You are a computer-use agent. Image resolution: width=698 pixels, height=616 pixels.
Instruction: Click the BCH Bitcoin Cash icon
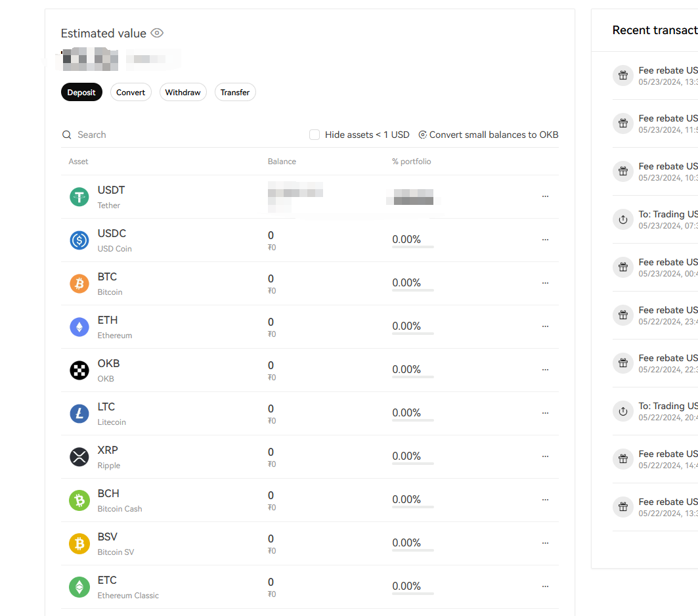coord(79,500)
